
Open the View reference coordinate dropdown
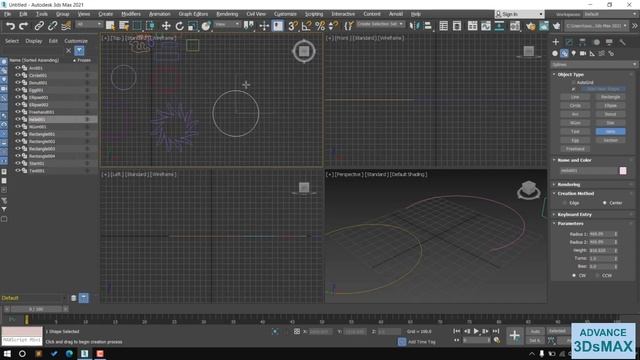227,25
